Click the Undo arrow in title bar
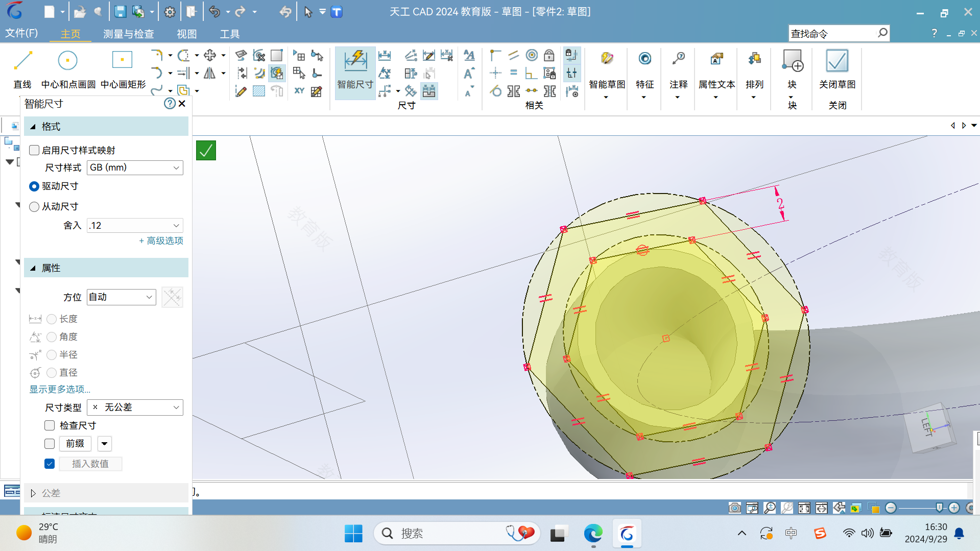 (214, 12)
